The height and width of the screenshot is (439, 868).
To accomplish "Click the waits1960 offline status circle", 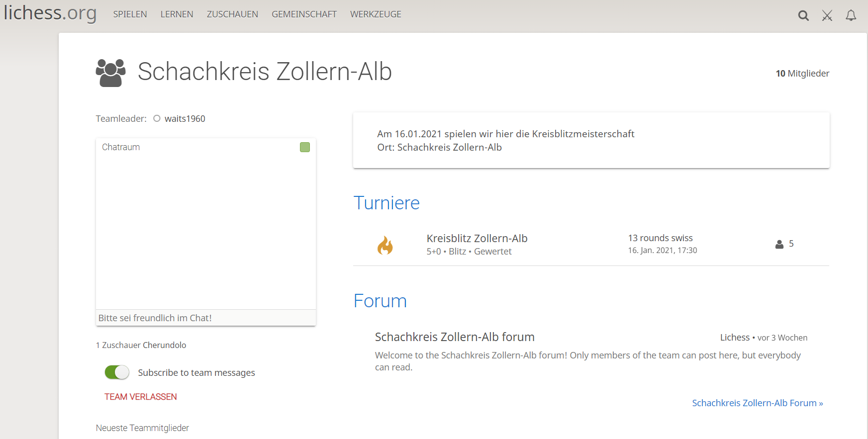I will coord(157,118).
